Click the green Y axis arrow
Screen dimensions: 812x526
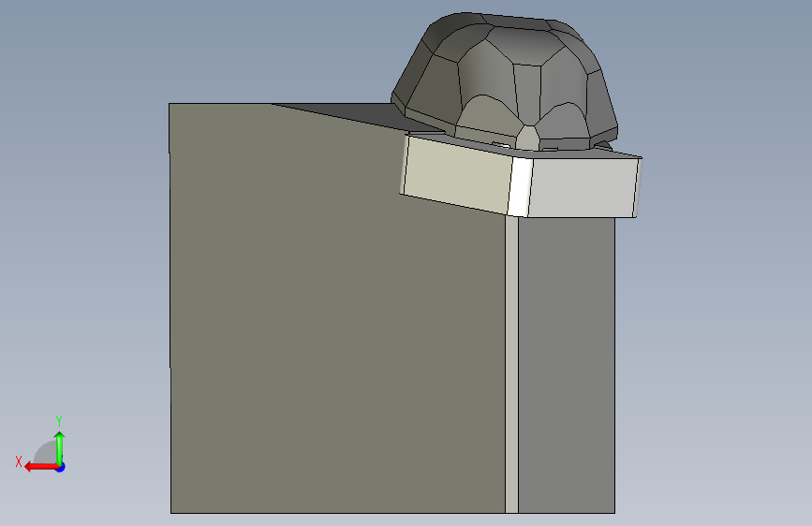click(x=60, y=447)
